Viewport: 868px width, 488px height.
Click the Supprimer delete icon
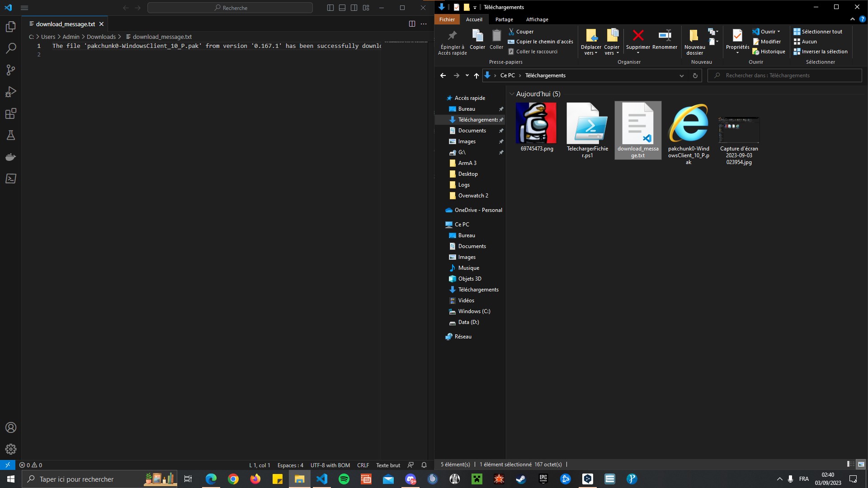(x=638, y=36)
